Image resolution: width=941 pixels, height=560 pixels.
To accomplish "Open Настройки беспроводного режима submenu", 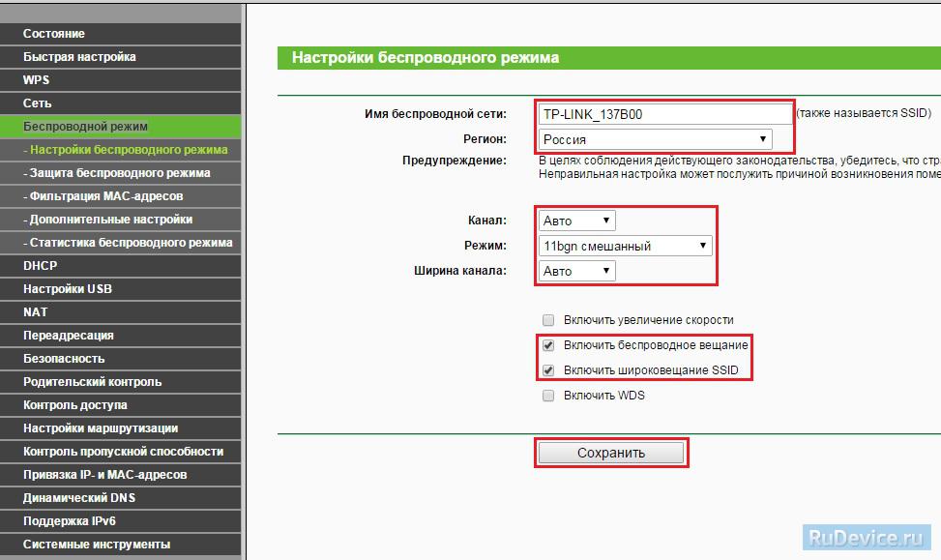I will tap(120, 150).
